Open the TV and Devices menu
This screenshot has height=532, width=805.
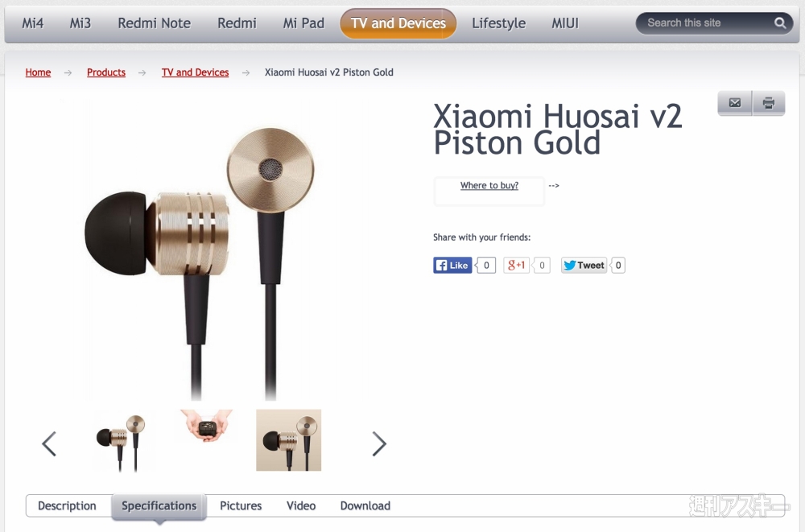(398, 23)
